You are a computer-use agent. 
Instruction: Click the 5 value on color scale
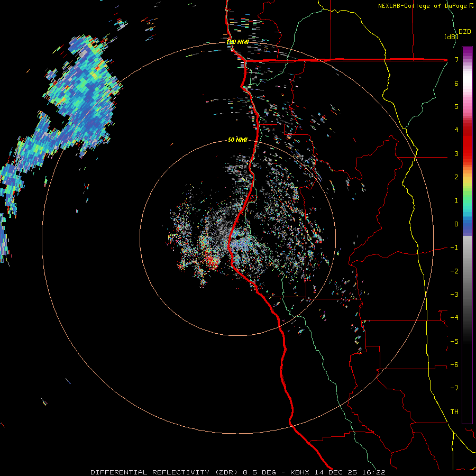456,106
